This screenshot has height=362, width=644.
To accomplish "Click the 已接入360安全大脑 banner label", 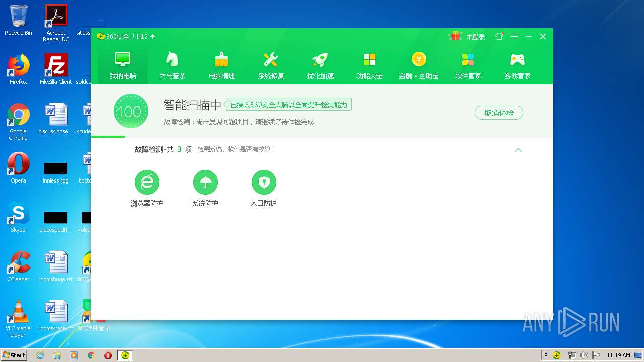I will click(x=288, y=105).
